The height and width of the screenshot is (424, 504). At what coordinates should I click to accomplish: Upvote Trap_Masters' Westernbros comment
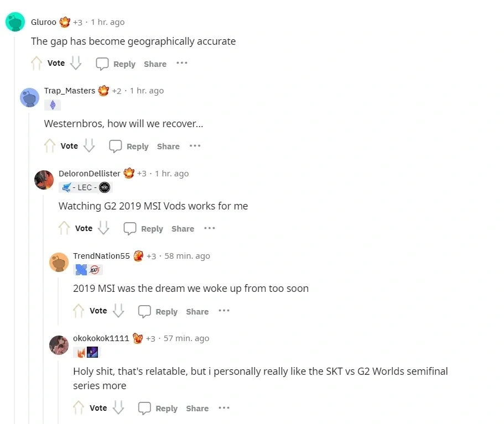(49, 145)
